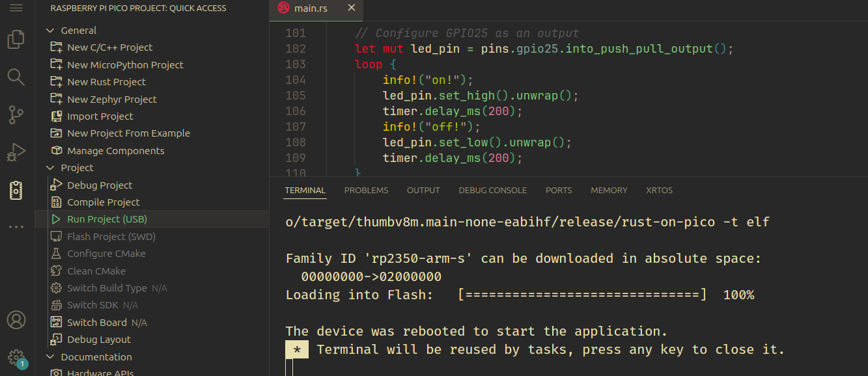868x376 pixels.
Task: Open the Source Control icon
Action: coord(16,114)
